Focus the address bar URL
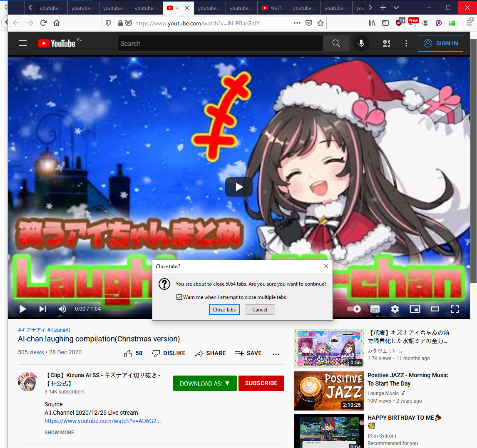 pos(197,23)
